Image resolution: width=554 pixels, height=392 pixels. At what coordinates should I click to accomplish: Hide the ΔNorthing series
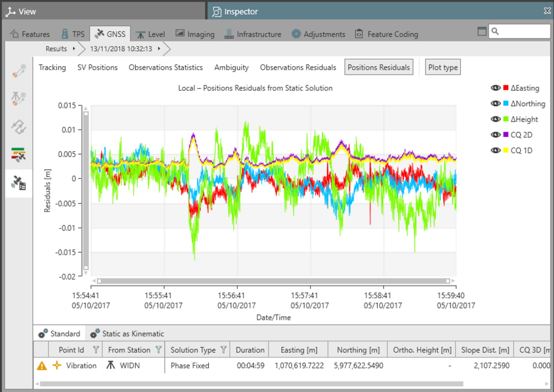496,103
